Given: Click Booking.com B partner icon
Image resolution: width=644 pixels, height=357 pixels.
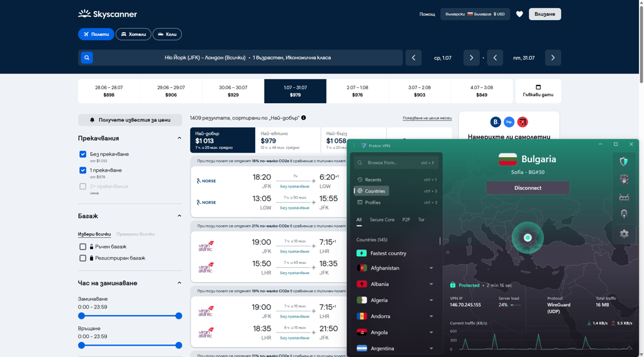Looking at the screenshot, I should point(496,122).
